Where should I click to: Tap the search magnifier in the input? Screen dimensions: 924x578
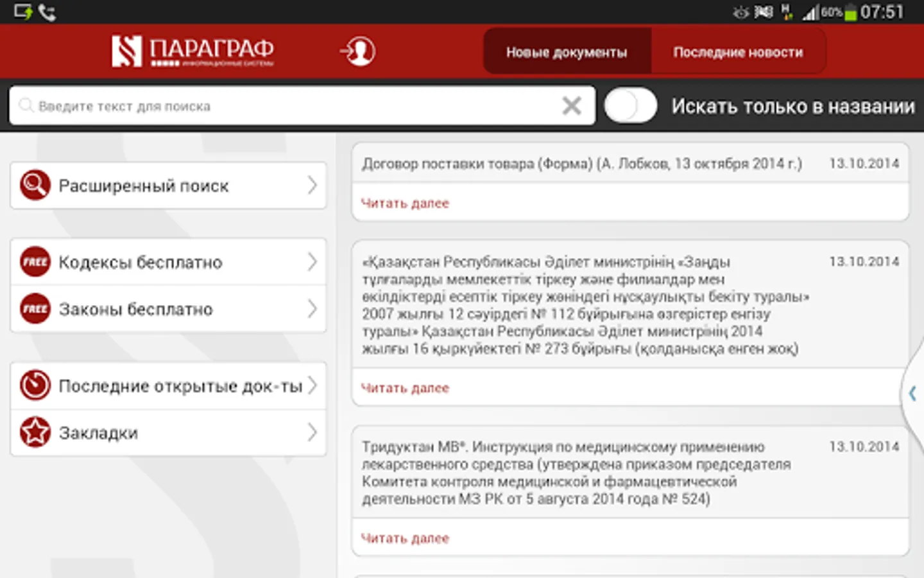(26, 105)
